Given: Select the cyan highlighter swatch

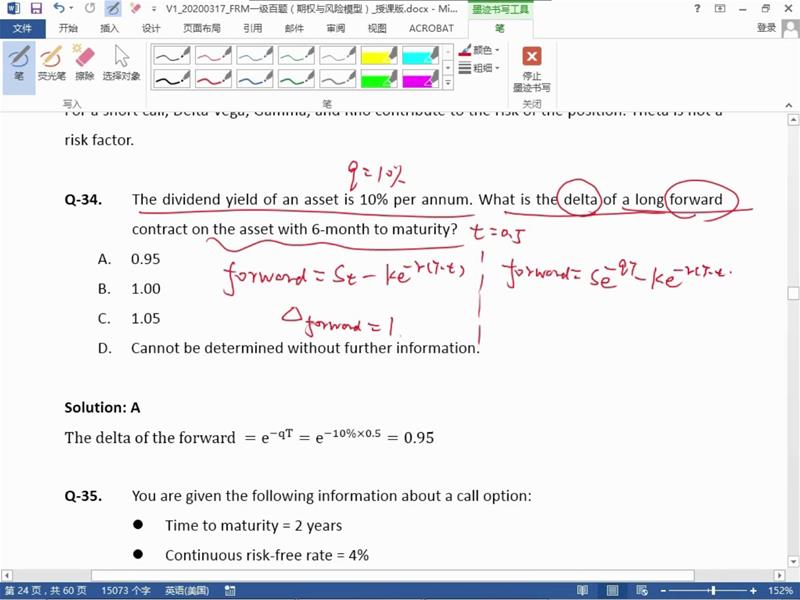Looking at the screenshot, I should [419, 55].
